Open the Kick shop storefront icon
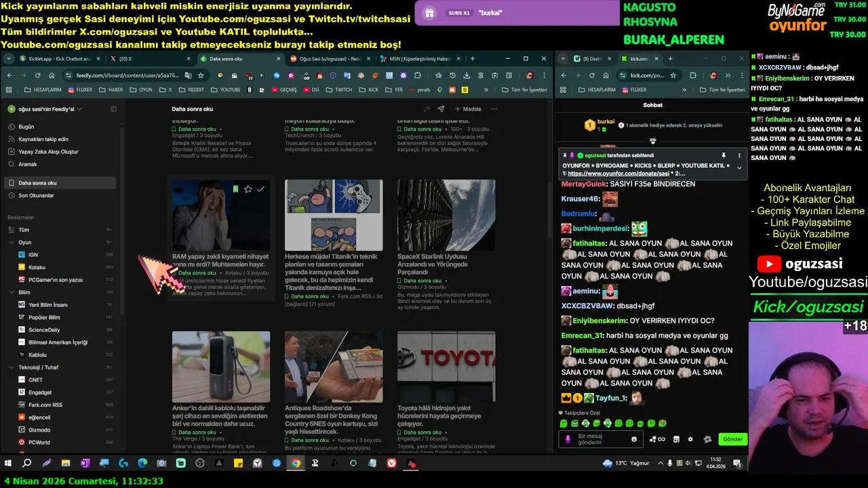This screenshot has height=488, width=868. (676, 439)
